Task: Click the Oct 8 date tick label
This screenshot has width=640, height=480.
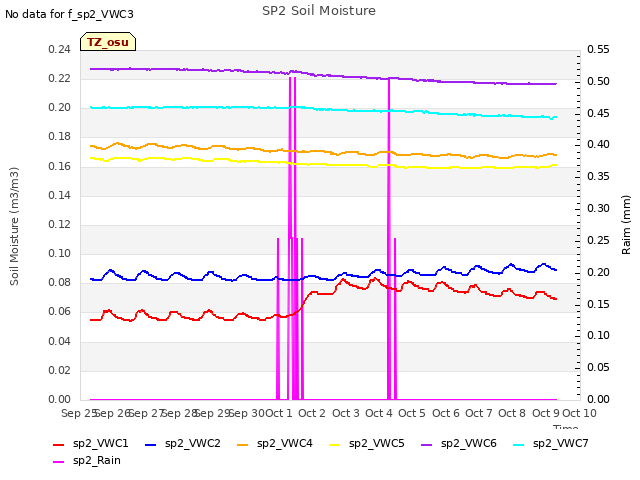Action: tap(512, 413)
